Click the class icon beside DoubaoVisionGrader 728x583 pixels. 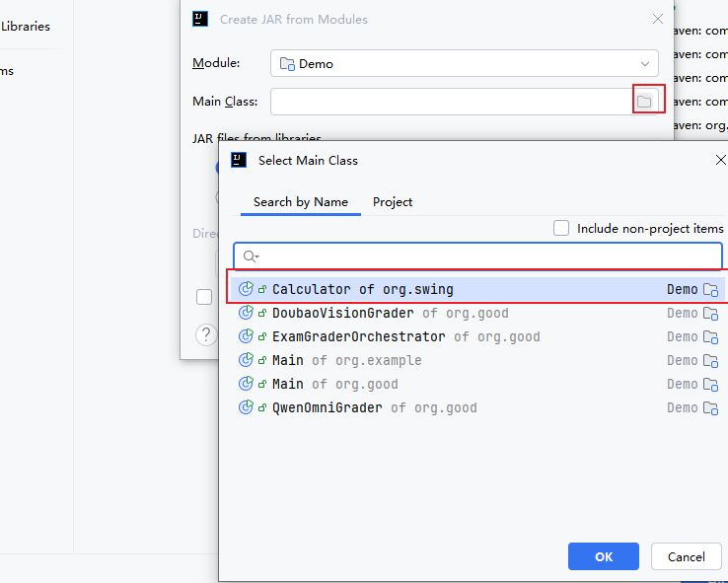coord(246,313)
